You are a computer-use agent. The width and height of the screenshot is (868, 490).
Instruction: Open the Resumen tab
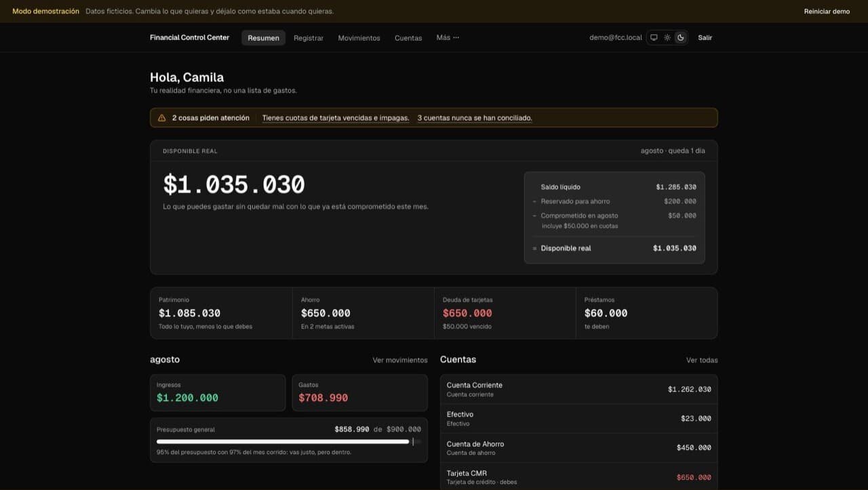263,38
